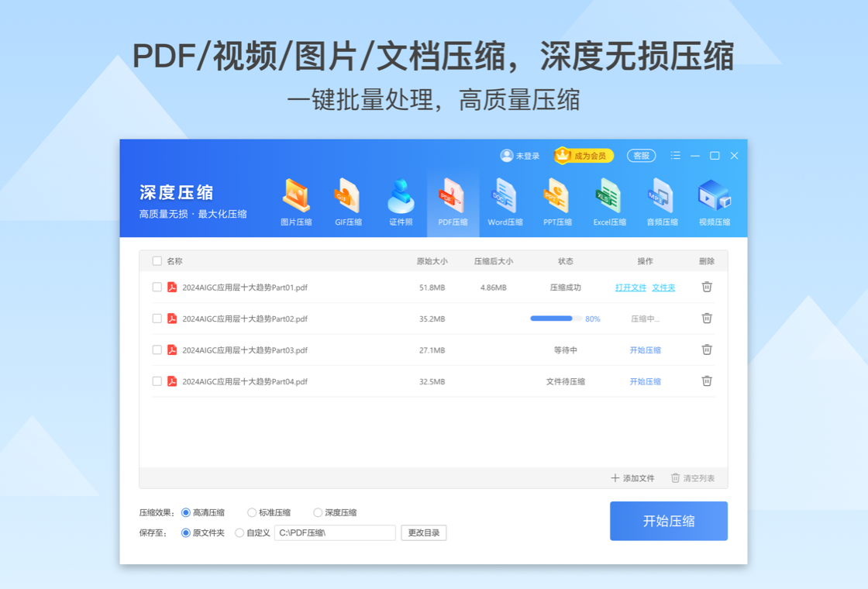Check the box for Part04.pdf
868x589 pixels.
157,381
